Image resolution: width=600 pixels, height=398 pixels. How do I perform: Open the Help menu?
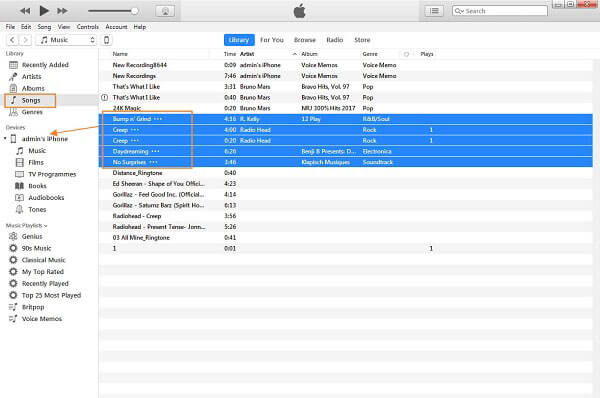pyautogui.click(x=140, y=27)
